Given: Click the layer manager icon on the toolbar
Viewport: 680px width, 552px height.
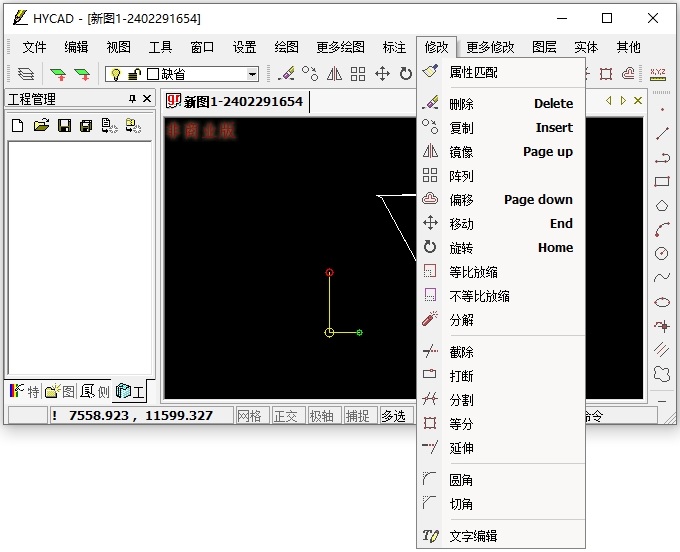Looking at the screenshot, I should point(25,74).
